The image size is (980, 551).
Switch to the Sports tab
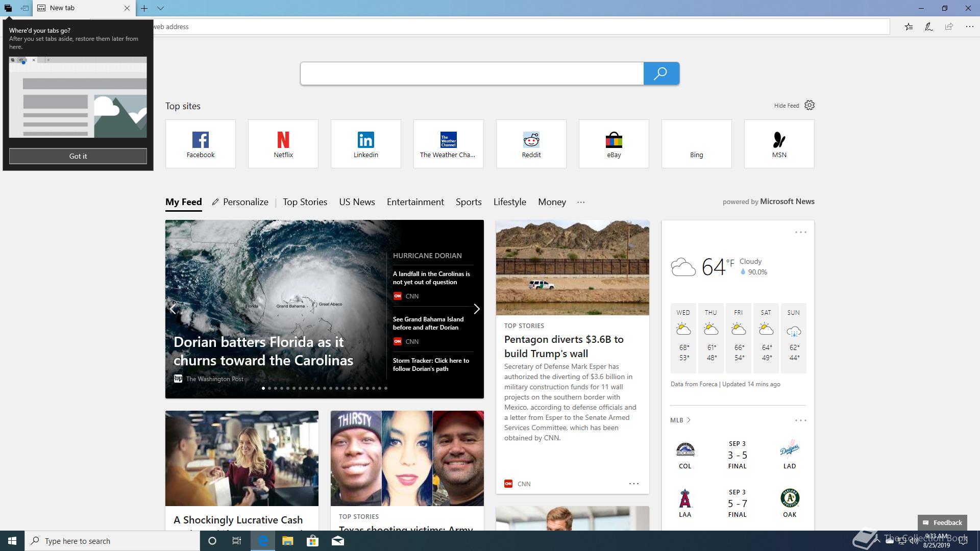[x=469, y=202]
